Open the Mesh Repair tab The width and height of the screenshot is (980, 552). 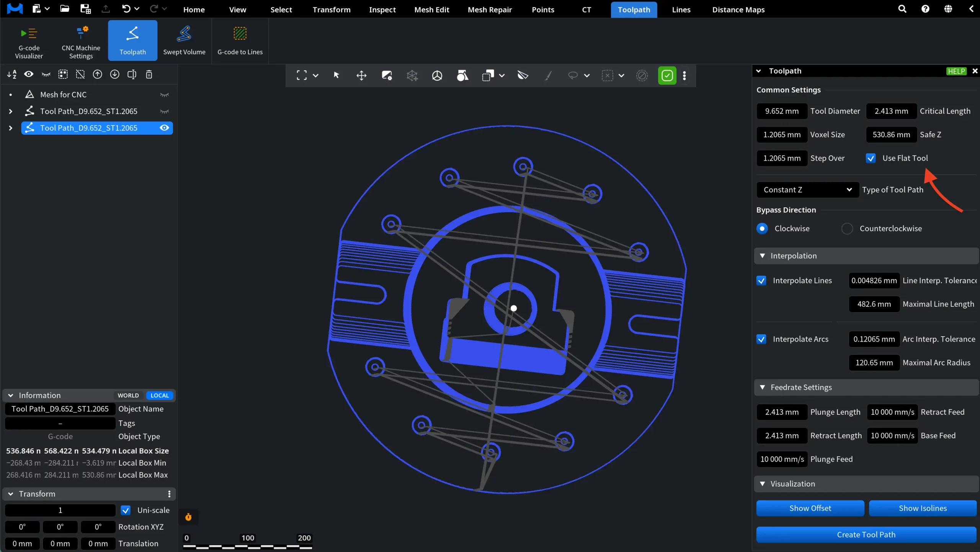(490, 10)
